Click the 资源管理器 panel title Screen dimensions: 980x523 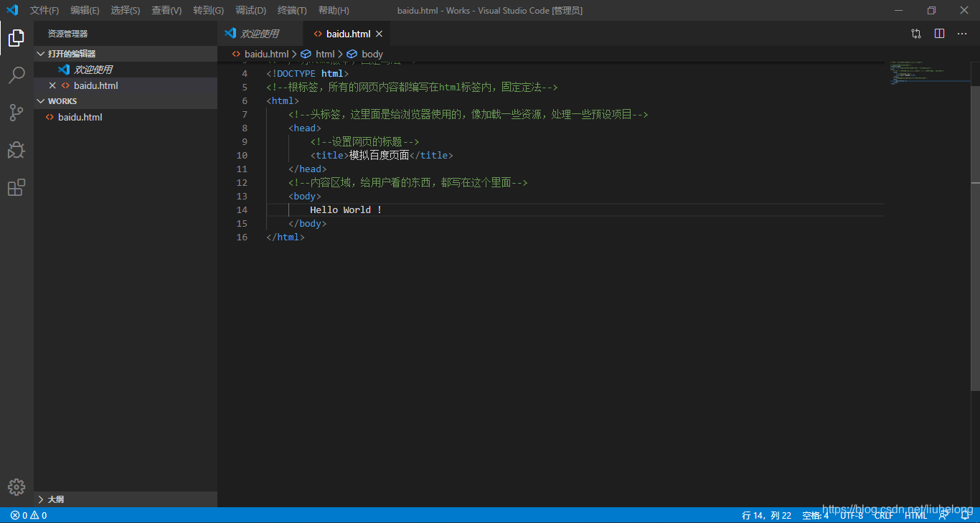[67, 34]
